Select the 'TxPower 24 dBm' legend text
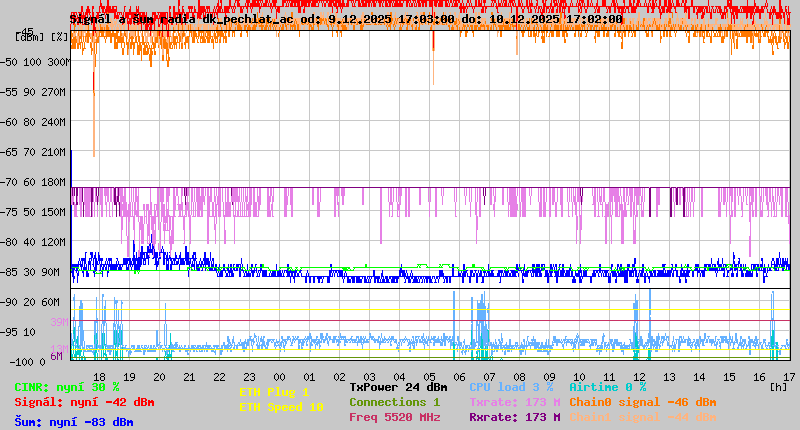Screen dimensions: 800x430 pyautogui.click(x=398, y=387)
